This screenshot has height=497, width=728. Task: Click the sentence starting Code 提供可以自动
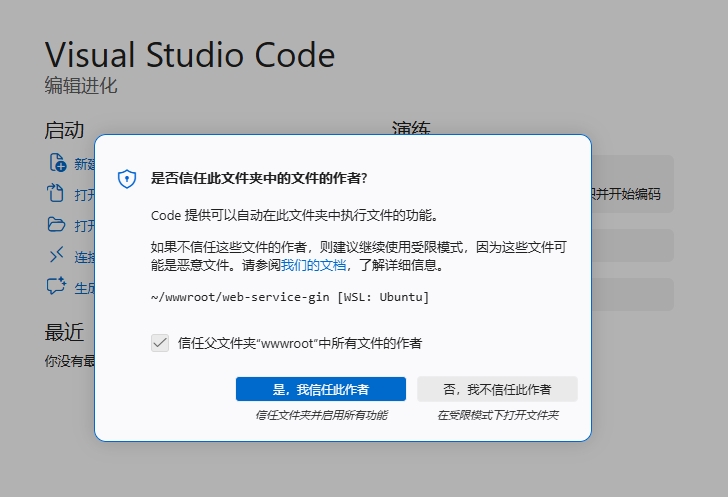pyautogui.click(x=294, y=216)
